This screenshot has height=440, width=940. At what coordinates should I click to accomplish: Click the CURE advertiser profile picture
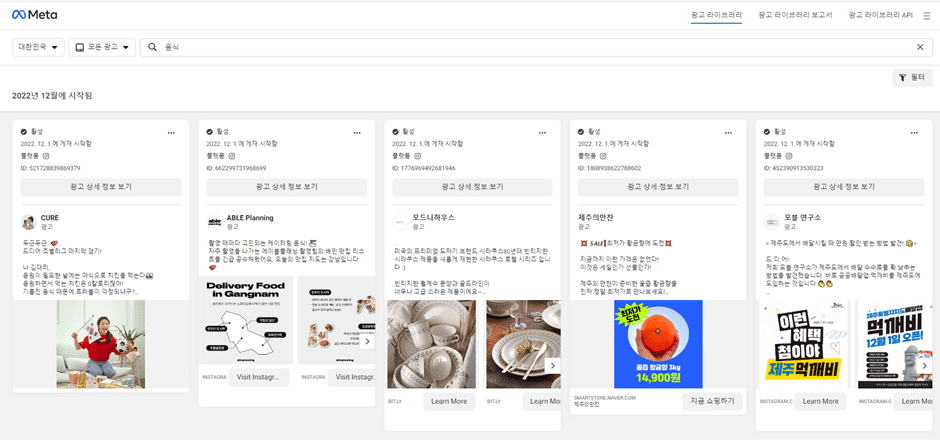[28, 222]
